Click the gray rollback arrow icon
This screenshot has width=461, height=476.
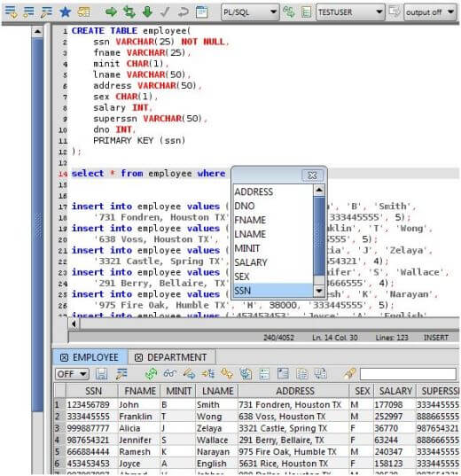(x=184, y=12)
